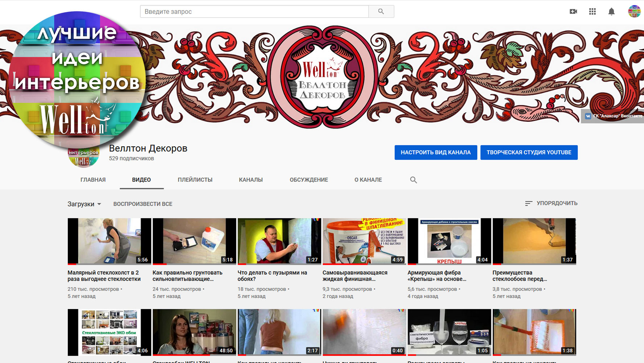This screenshot has width=644, height=363.
Task: Click the Веллтон Декоров logo on banner
Action: 322,77
